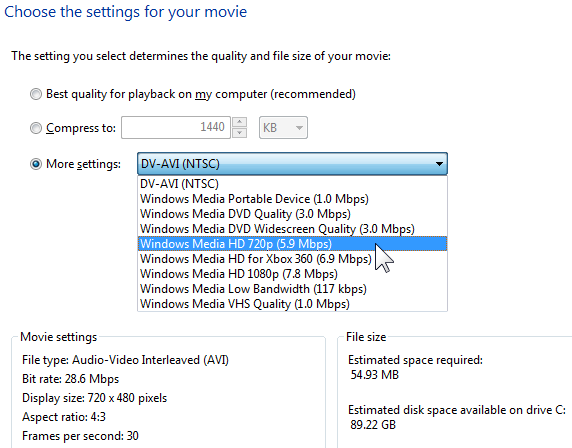Choose DV-AVI (NTSC) from the list

292,184
